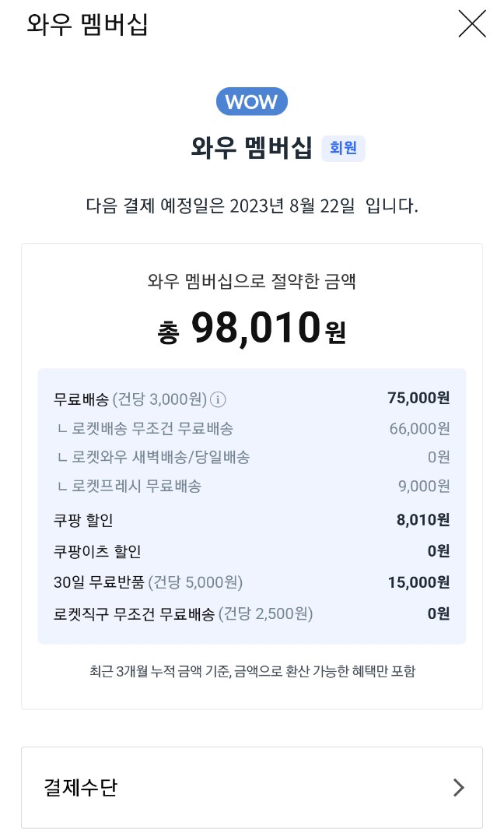Screen dimensions: 504x840
Task: Click the 3개월 누적 금액 disclaimer text
Action: (251, 670)
